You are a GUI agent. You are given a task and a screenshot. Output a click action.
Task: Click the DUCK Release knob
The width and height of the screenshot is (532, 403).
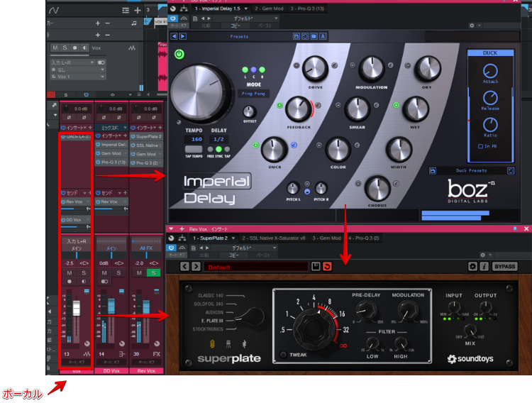490,98
